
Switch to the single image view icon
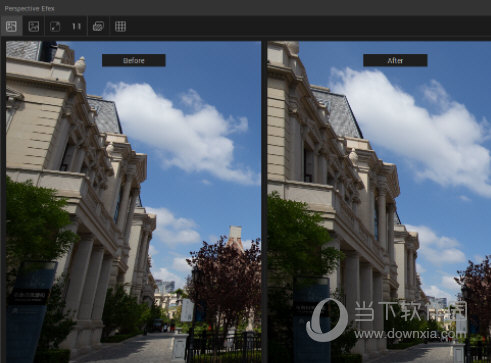pyautogui.click(x=34, y=26)
